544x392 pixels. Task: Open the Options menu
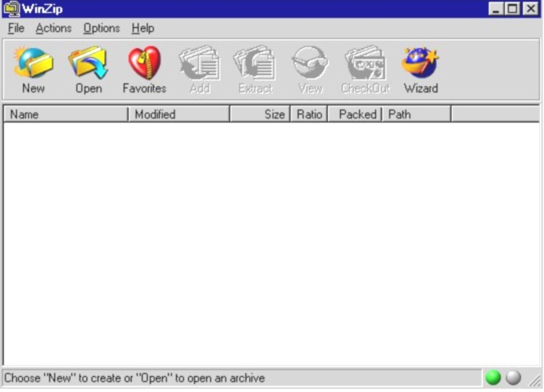[x=102, y=28]
